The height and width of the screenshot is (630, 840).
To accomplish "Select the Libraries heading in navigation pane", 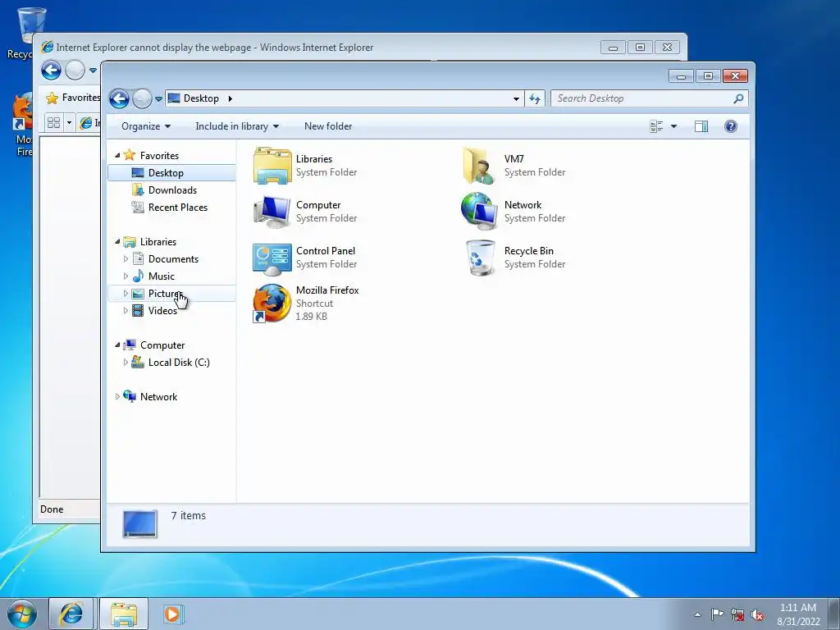I will 158,242.
